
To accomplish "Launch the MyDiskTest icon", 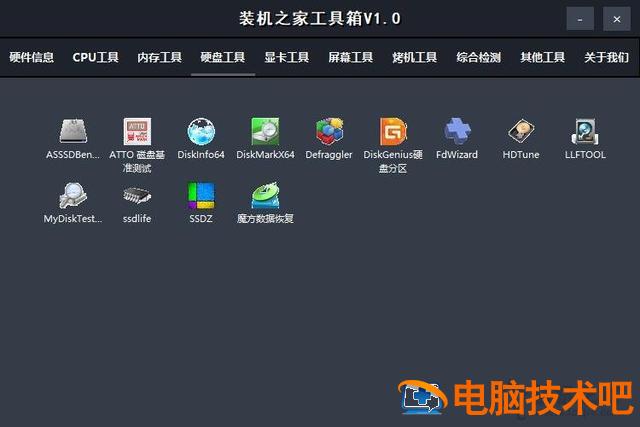I will pyautogui.click(x=73, y=195).
